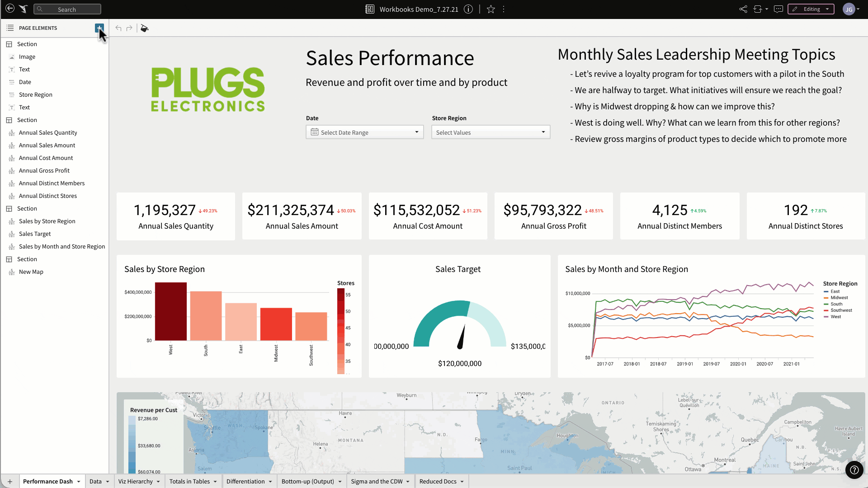Click the Annual Distinct Members KPI card
The image size is (868, 488).
680,216
